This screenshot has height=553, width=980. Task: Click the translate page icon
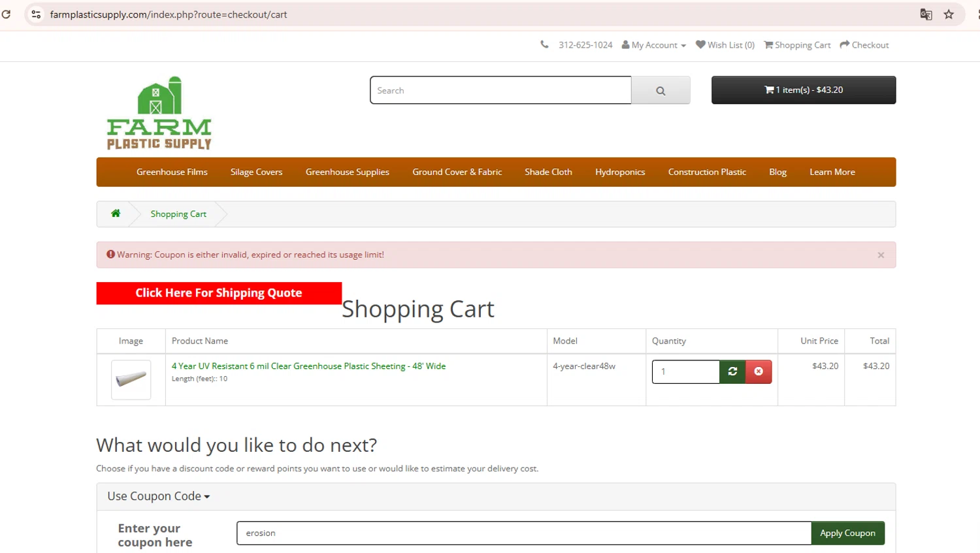(926, 14)
